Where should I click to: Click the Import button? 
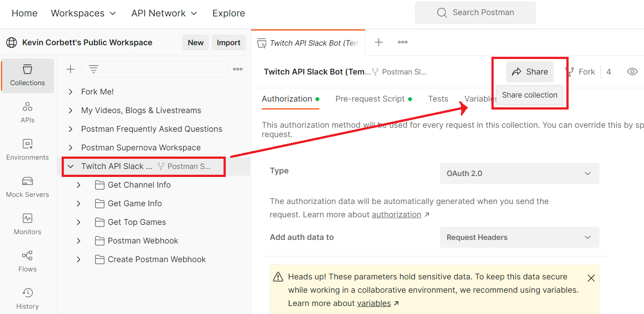pos(228,43)
